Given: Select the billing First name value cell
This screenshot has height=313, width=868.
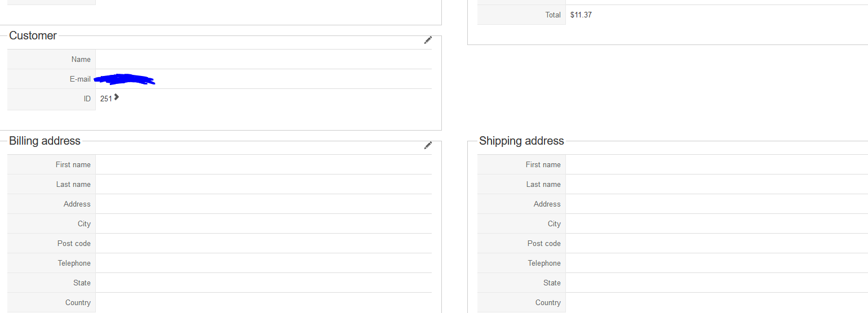Looking at the screenshot, I should tap(263, 165).
